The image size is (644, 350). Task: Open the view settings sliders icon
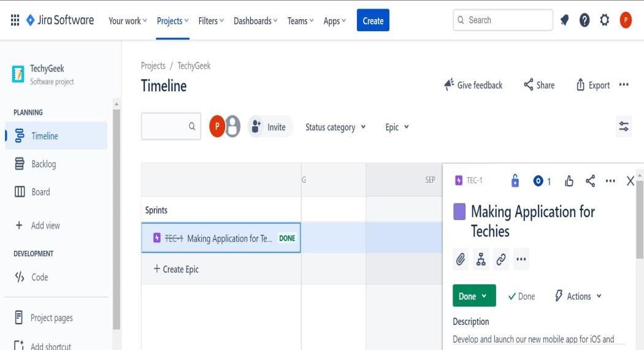pos(624,126)
